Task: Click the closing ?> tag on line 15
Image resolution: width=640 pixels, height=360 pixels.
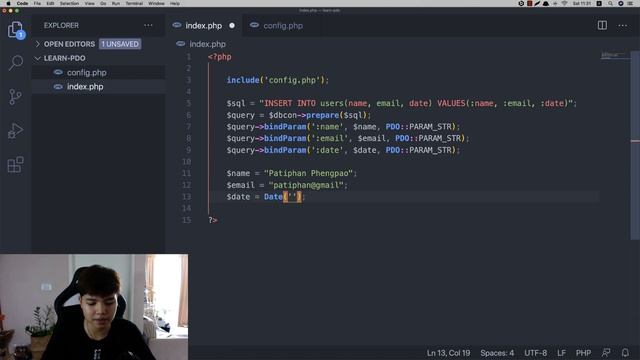Action: [213, 220]
